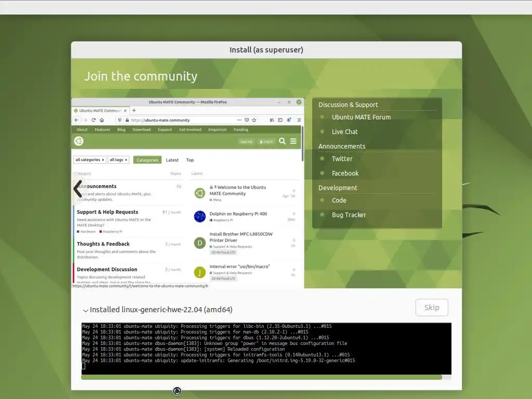Click Internal error usr/bin/macro topic

[x=240, y=267]
